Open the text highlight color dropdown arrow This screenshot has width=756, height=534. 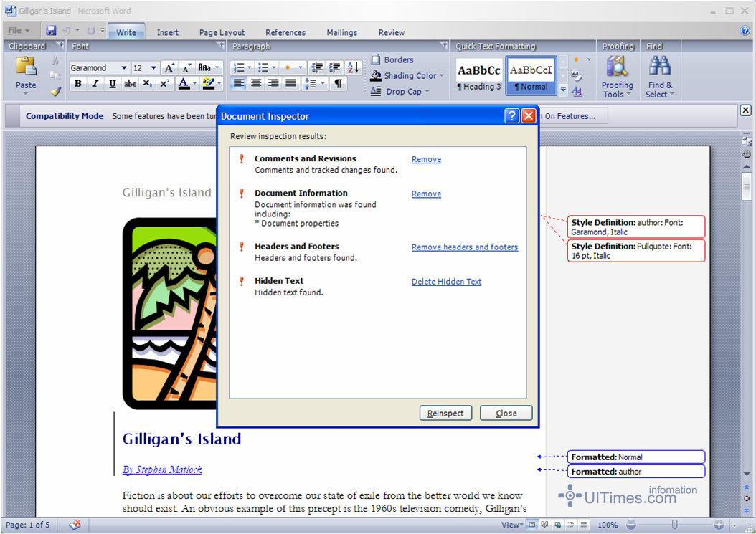click(x=219, y=84)
